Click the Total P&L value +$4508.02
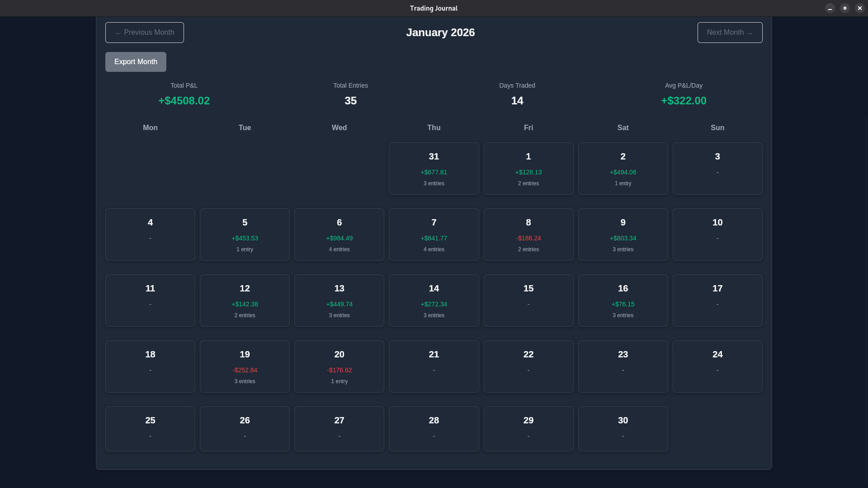The height and width of the screenshot is (488, 868). [x=184, y=101]
